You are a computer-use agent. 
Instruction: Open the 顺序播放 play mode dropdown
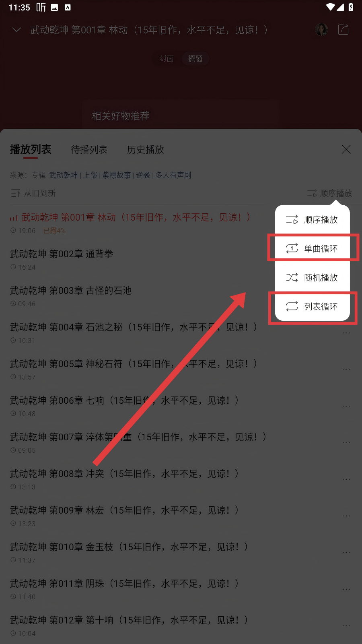[329, 193]
